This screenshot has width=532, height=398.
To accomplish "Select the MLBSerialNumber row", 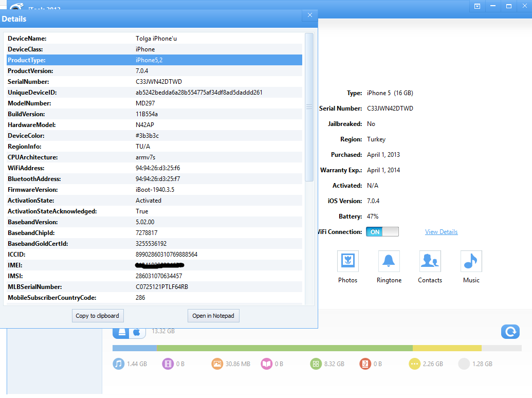I will (154, 287).
